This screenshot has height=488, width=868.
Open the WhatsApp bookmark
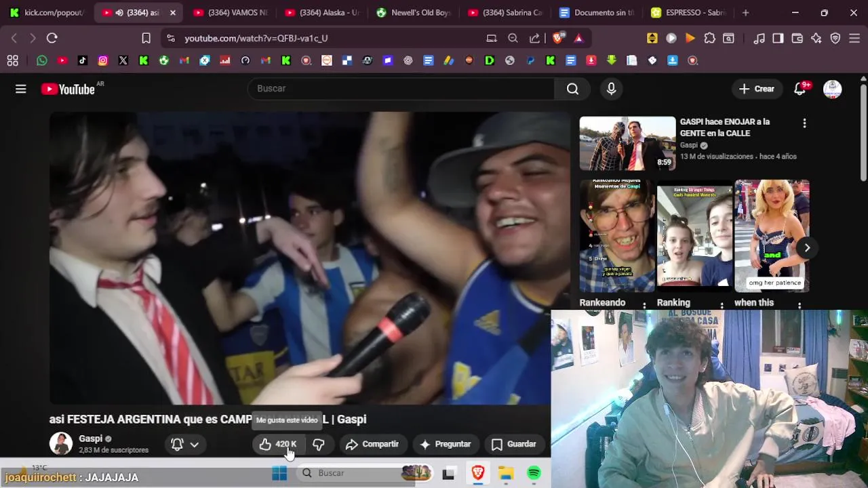42,60
